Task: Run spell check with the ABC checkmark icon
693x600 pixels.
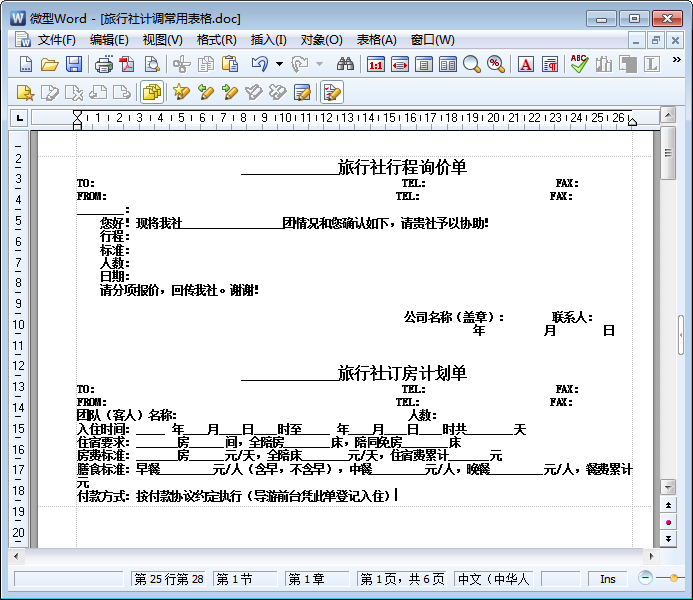Action: [x=579, y=65]
